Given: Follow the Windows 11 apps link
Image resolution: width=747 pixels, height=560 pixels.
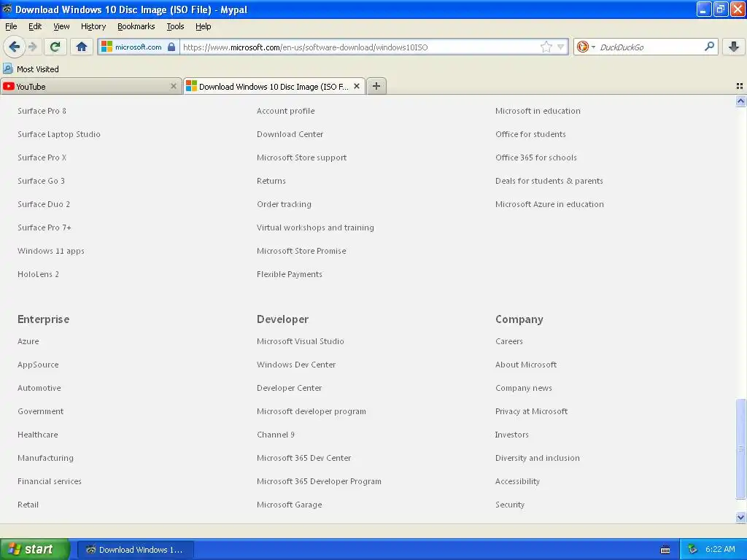Looking at the screenshot, I should pyautogui.click(x=51, y=251).
